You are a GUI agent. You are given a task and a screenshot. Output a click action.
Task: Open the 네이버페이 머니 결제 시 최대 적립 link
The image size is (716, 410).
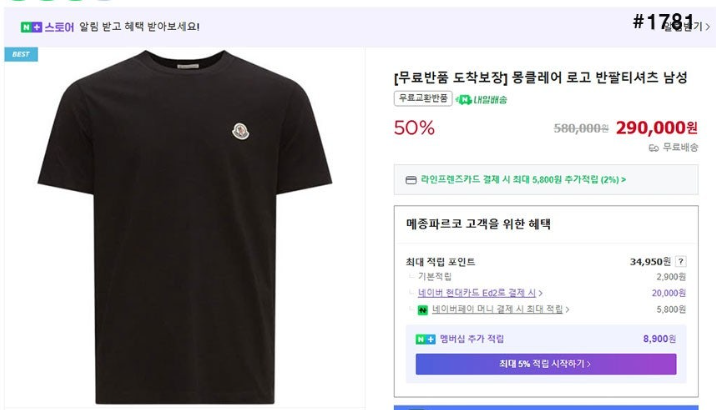[x=497, y=309]
